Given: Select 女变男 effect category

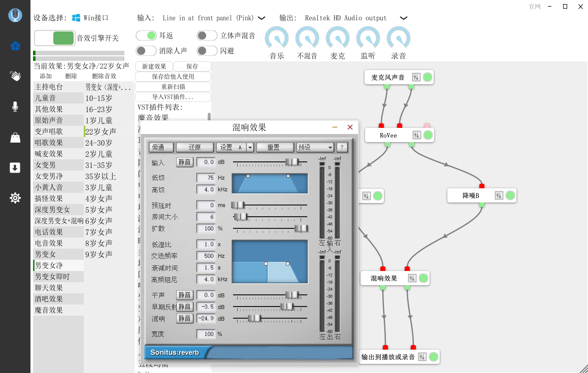Looking at the screenshot, I should click(58, 165).
